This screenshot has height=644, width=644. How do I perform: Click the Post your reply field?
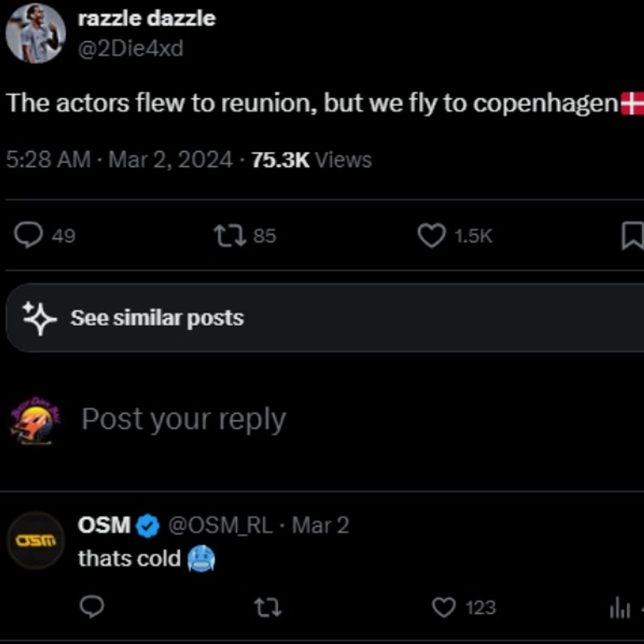pos(184,419)
